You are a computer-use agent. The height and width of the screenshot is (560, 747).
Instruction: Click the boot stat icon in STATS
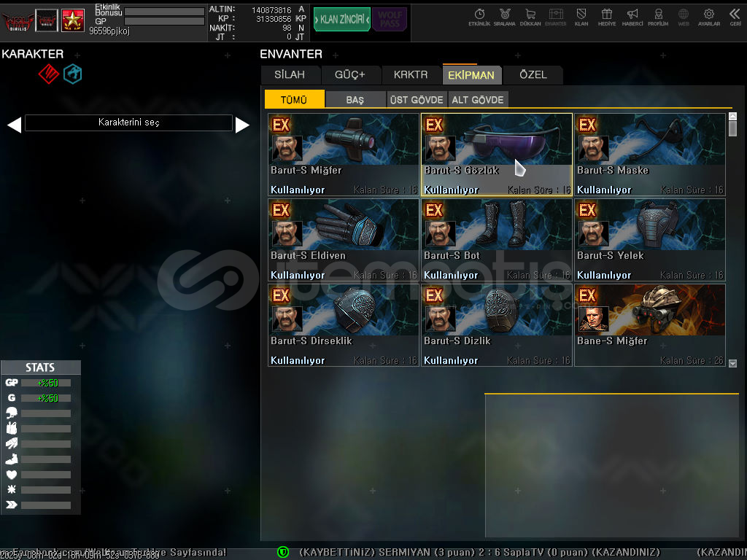(12, 459)
